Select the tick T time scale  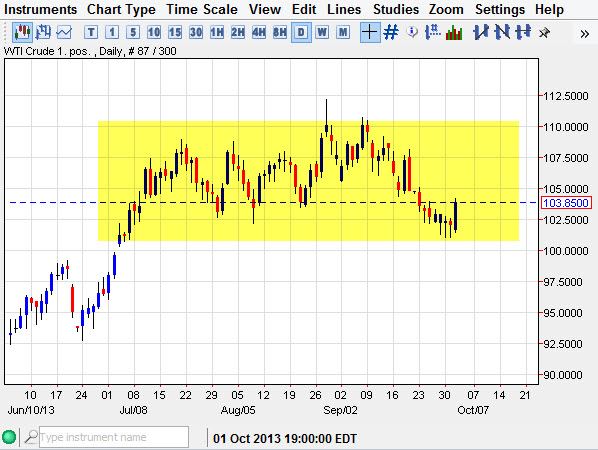coord(91,32)
